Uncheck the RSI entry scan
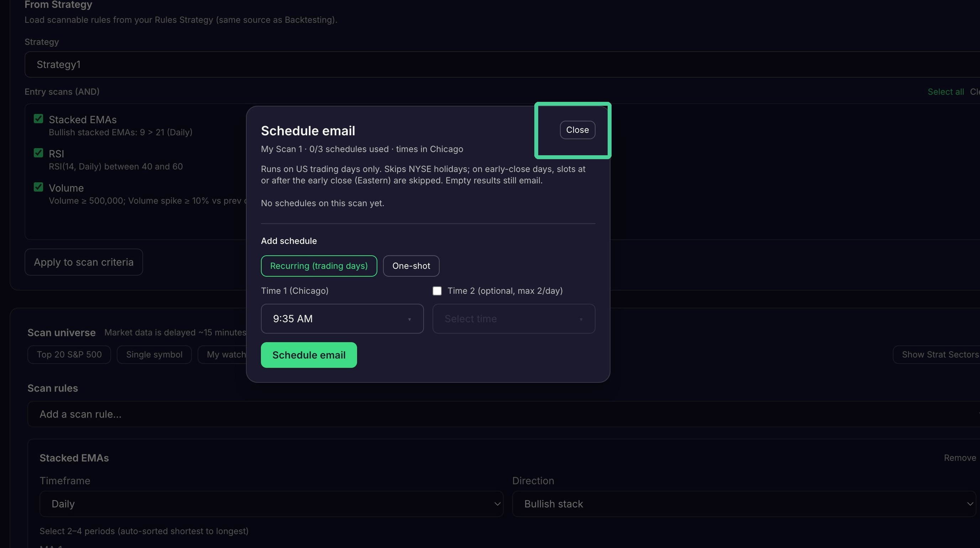This screenshot has height=548, width=980. click(x=38, y=153)
